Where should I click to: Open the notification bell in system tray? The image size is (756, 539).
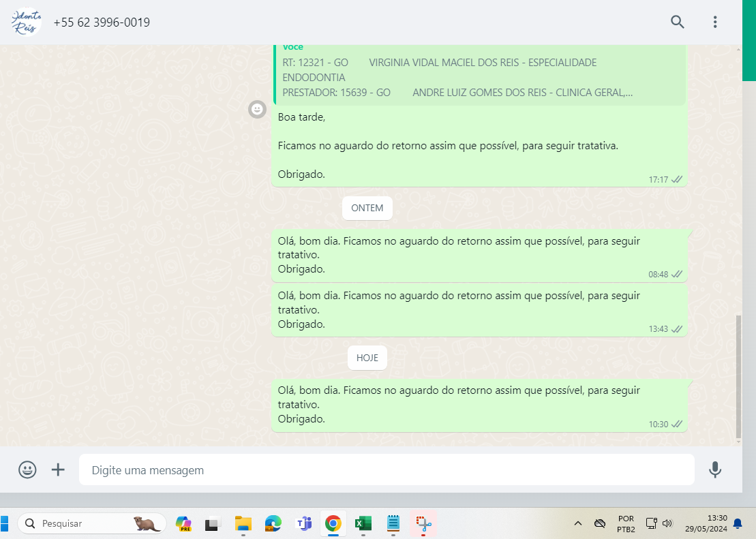point(738,523)
